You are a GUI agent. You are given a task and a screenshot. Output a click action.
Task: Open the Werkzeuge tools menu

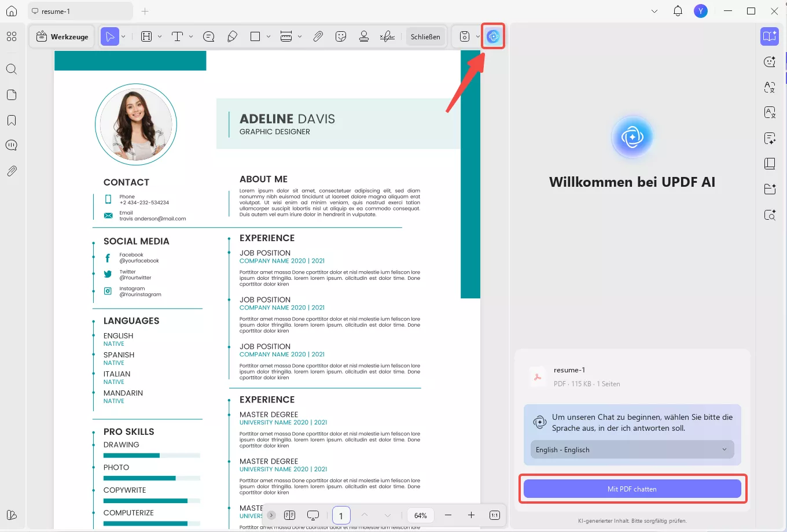point(62,36)
